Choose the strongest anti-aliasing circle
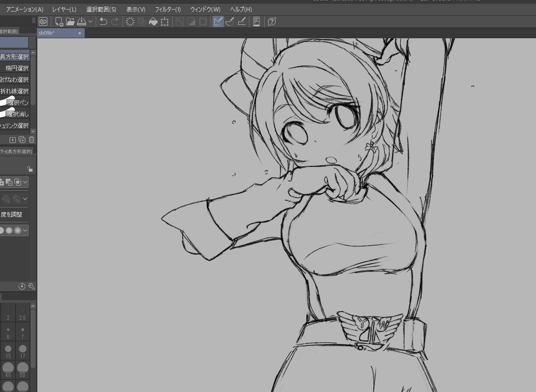 tap(17, 230)
